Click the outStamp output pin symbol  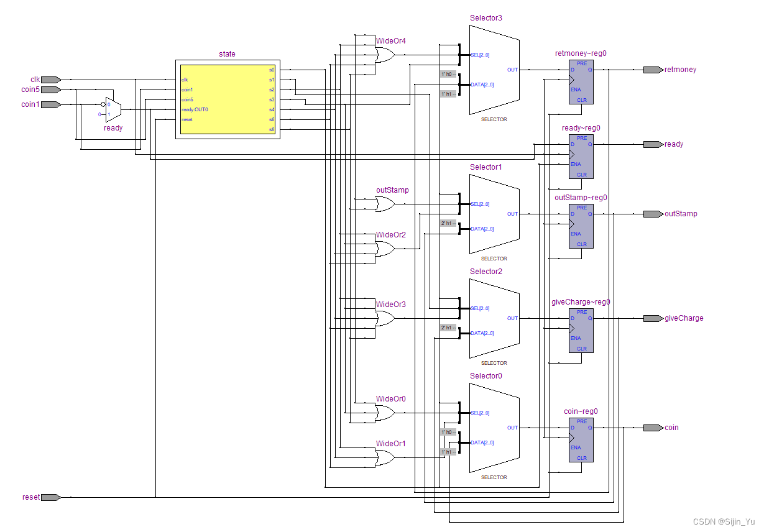point(653,214)
